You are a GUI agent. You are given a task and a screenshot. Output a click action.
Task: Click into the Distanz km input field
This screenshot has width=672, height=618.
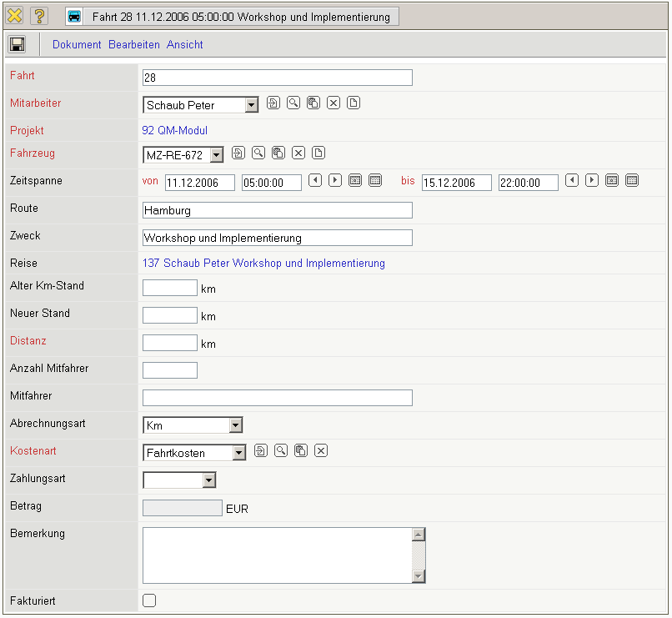[170, 342]
